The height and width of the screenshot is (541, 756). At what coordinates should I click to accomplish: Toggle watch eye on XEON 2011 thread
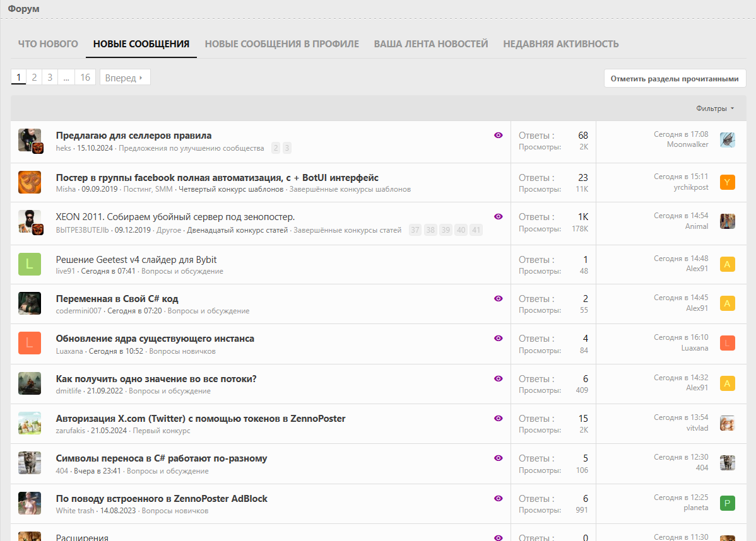499,216
